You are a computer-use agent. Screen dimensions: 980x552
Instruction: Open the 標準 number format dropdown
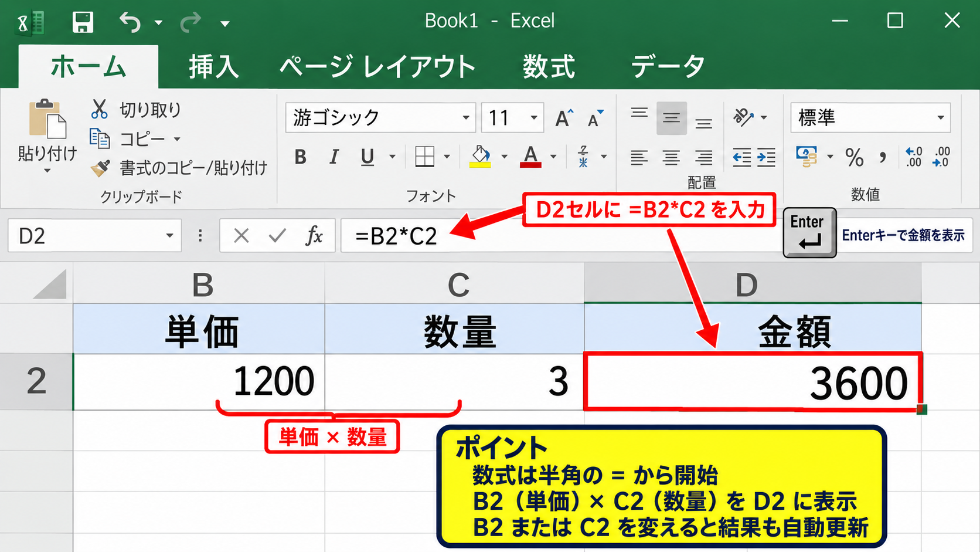coord(941,118)
